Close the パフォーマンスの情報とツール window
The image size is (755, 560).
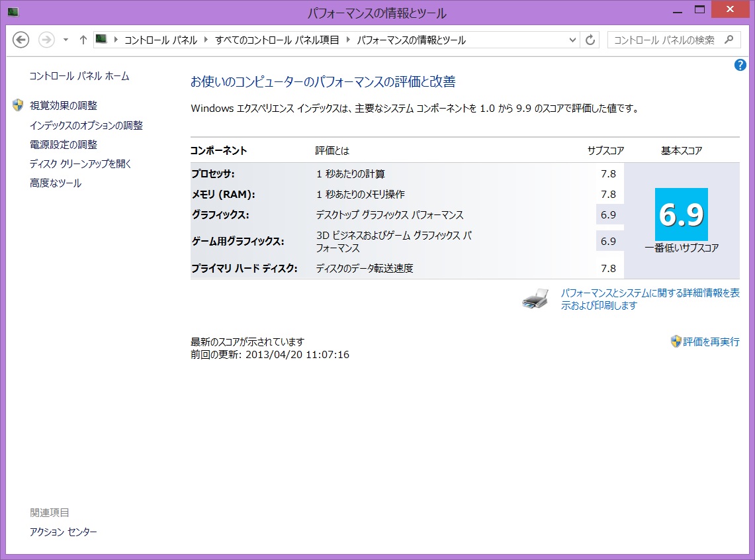[x=730, y=10]
